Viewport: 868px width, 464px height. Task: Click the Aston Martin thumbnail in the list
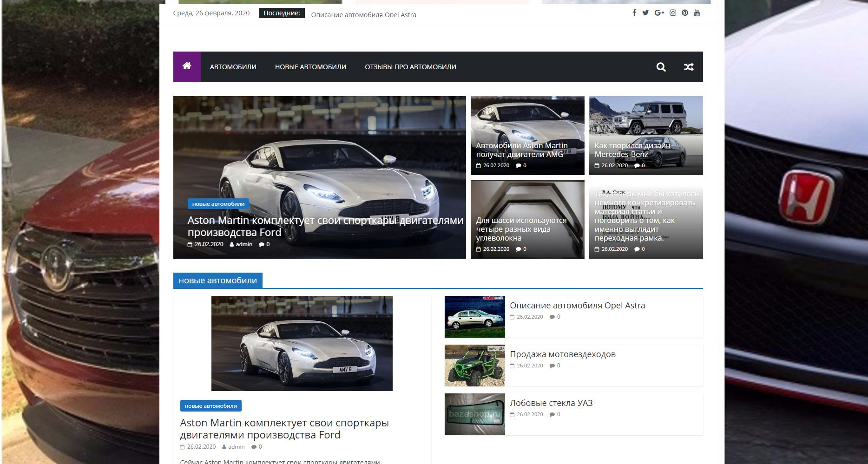click(x=302, y=343)
